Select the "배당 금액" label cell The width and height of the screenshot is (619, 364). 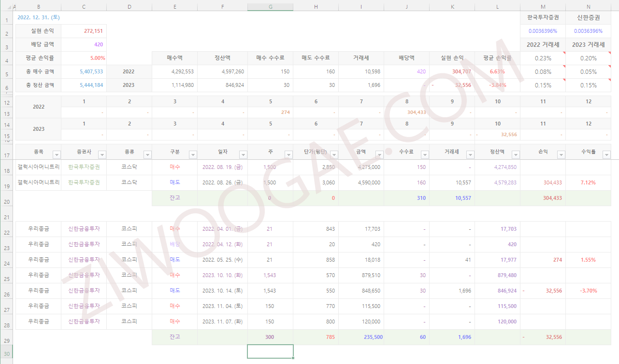click(39, 44)
